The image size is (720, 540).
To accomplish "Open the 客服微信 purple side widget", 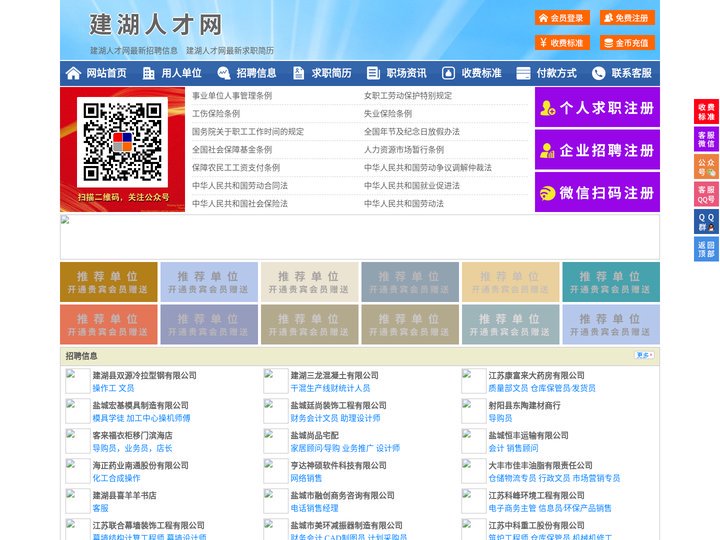I will coord(706,139).
